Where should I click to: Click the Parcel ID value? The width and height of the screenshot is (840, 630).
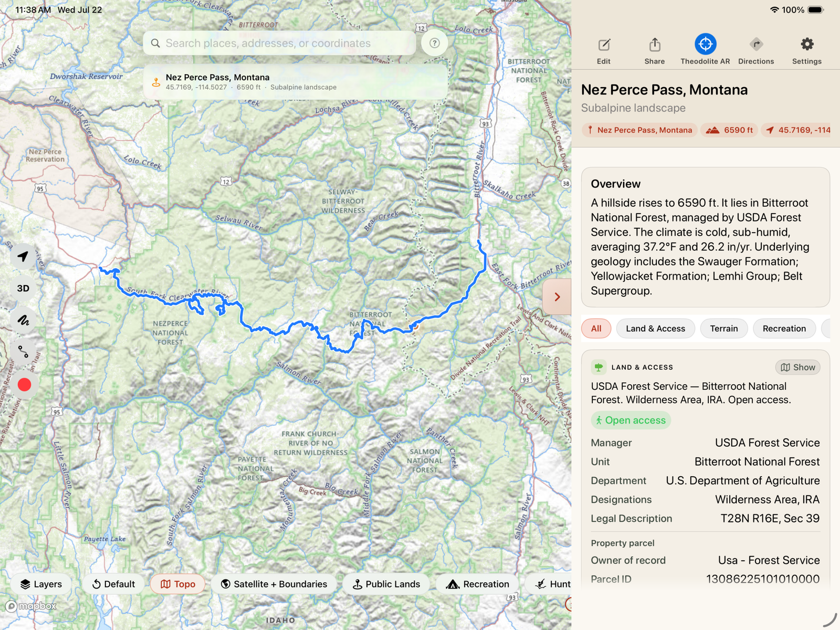click(763, 579)
